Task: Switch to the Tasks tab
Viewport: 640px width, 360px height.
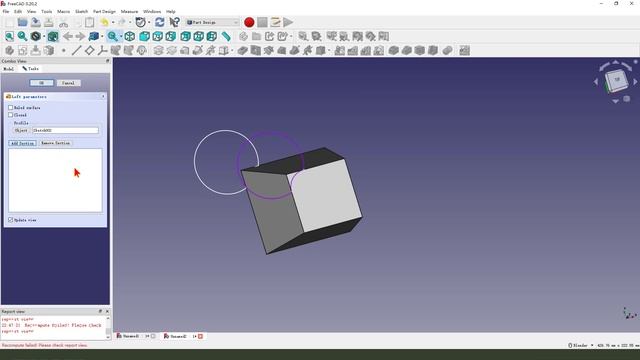Action: [x=31, y=69]
